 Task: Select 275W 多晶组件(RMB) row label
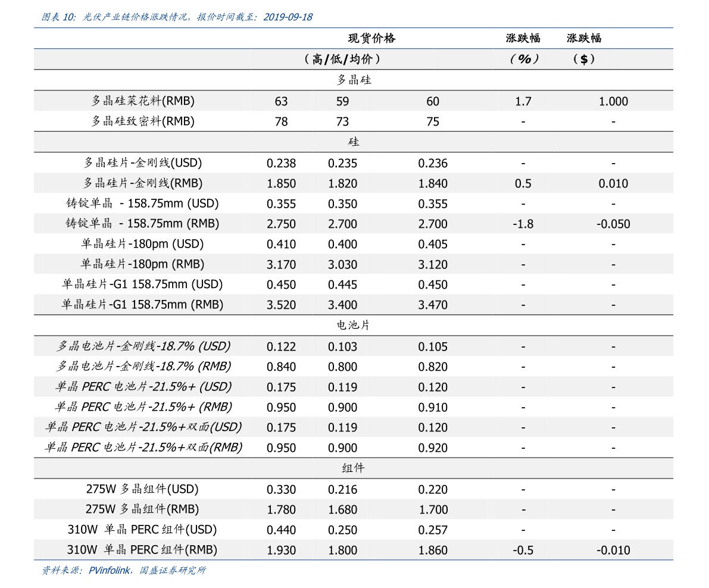click(x=142, y=509)
